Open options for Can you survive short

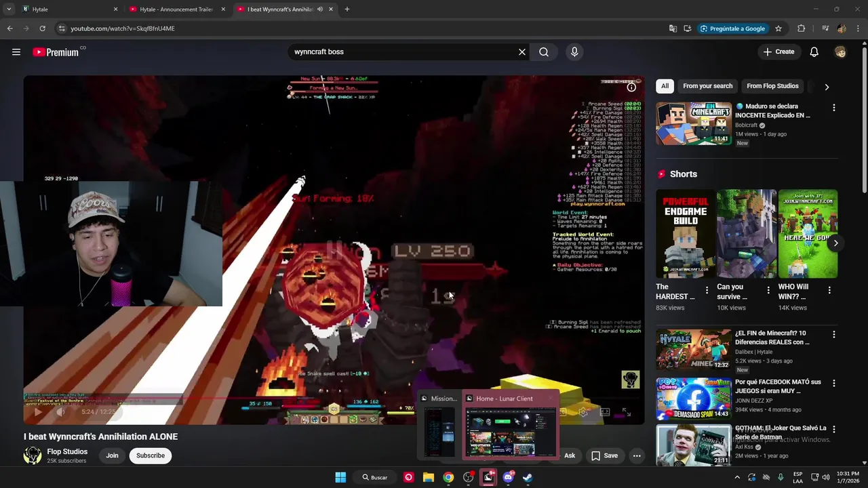(768, 290)
